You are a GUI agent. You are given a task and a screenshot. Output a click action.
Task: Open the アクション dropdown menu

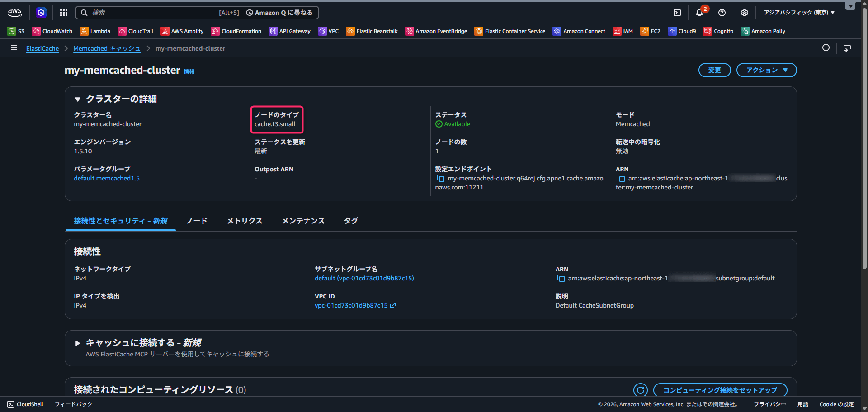[766, 70]
